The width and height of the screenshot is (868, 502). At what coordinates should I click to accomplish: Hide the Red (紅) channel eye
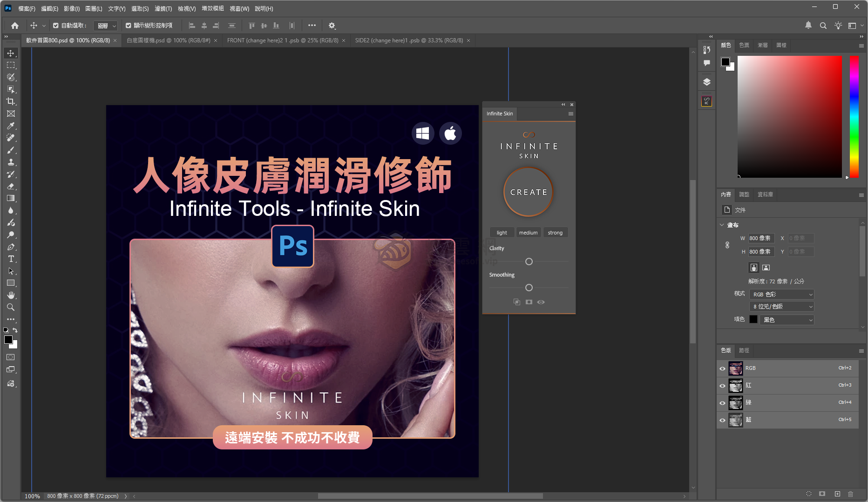pos(722,386)
